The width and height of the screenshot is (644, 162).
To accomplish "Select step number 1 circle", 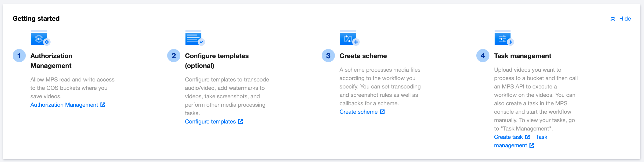I will (19, 56).
